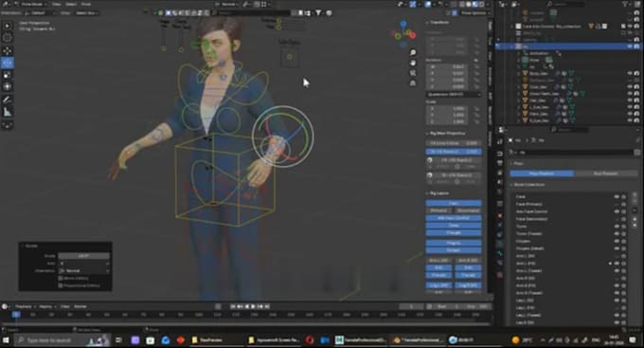
Task: Toggle the Proportional Editing checkbox
Action: pos(61,285)
